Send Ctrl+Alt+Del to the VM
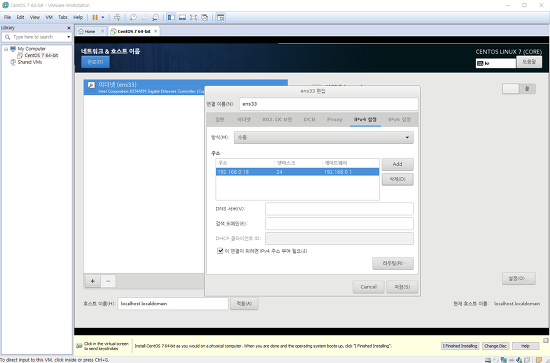 pyautogui.click(x=117, y=17)
